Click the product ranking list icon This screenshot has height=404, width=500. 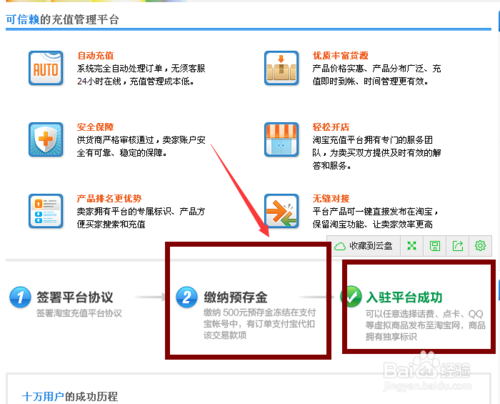pyautogui.click(x=46, y=211)
